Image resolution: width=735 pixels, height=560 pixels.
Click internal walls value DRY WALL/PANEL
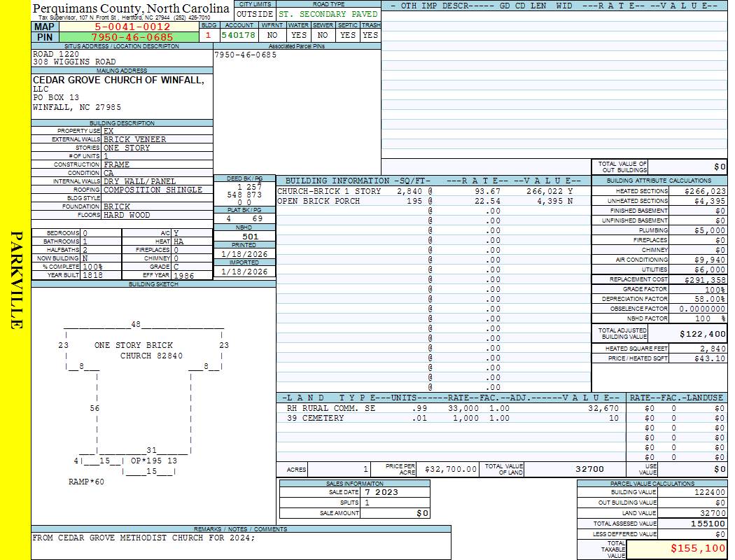pyautogui.click(x=140, y=181)
